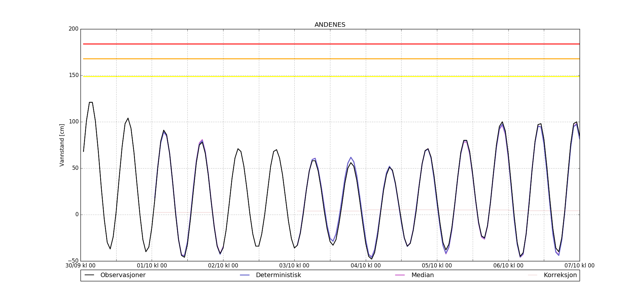
Task: Click the 03/10 kl 00 date label
Action: pos(294,266)
